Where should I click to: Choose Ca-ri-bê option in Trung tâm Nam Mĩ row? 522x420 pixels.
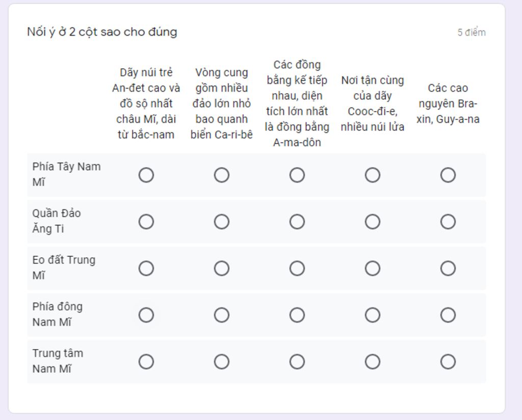(x=222, y=362)
